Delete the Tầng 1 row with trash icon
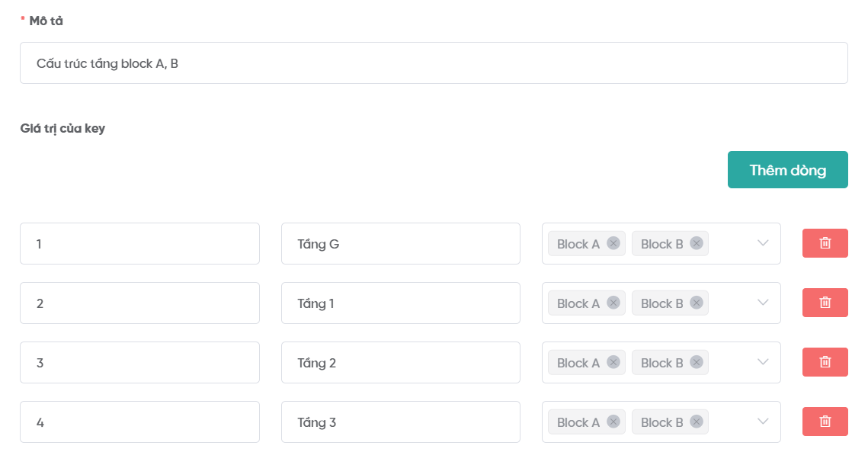 825,303
